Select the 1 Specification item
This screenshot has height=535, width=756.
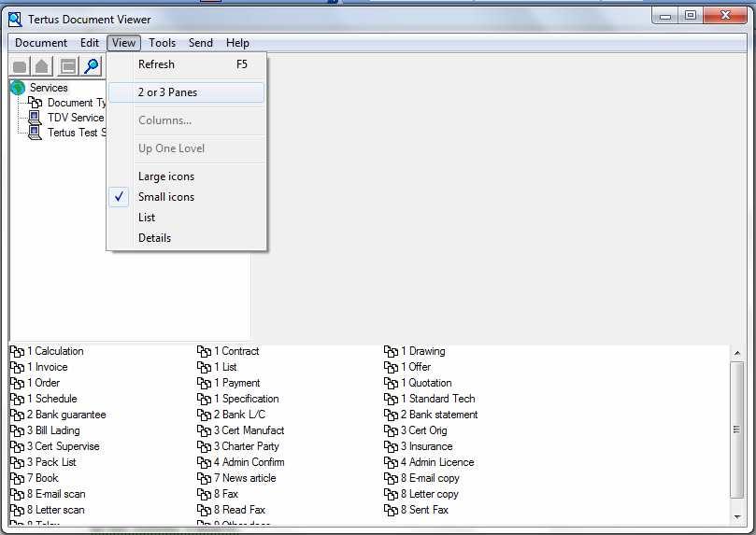coord(238,399)
